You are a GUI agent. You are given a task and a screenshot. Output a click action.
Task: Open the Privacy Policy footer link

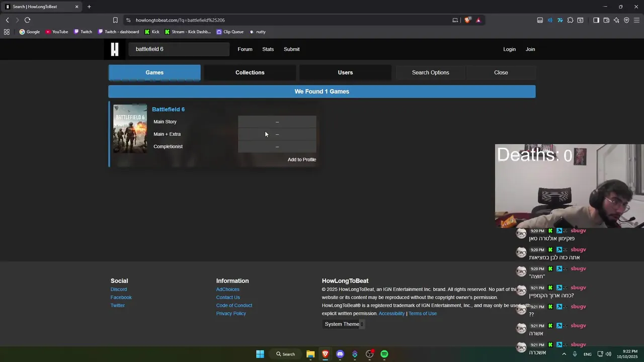point(231,314)
